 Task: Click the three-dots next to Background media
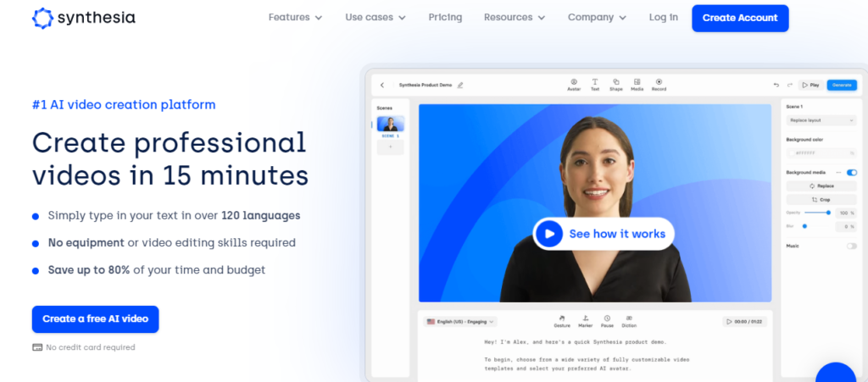click(x=838, y=173)
